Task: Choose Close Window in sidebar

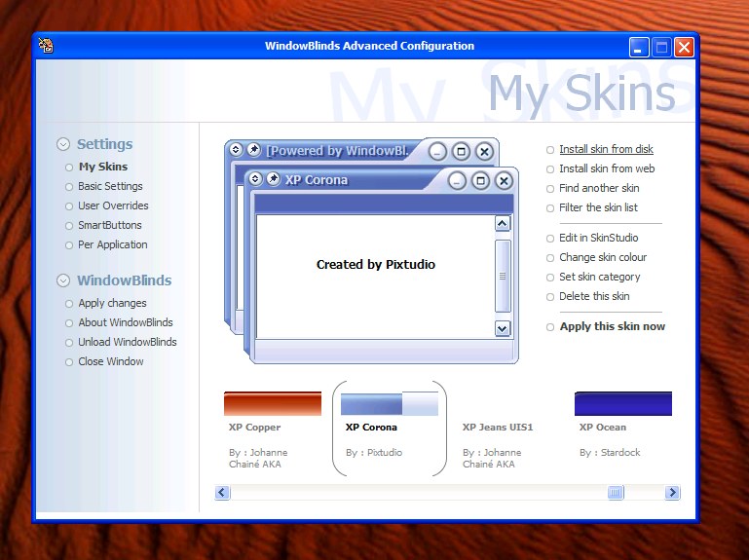Action: pos(111,361)
